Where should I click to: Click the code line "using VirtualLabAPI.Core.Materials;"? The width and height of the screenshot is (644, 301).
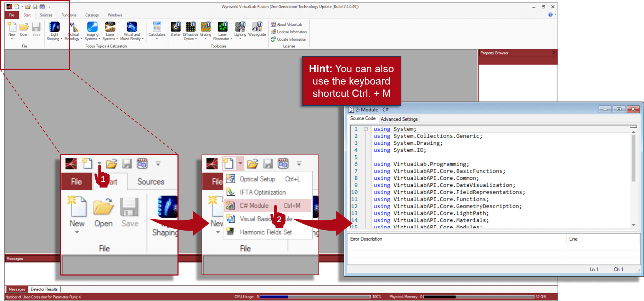[x=431, y=220]
